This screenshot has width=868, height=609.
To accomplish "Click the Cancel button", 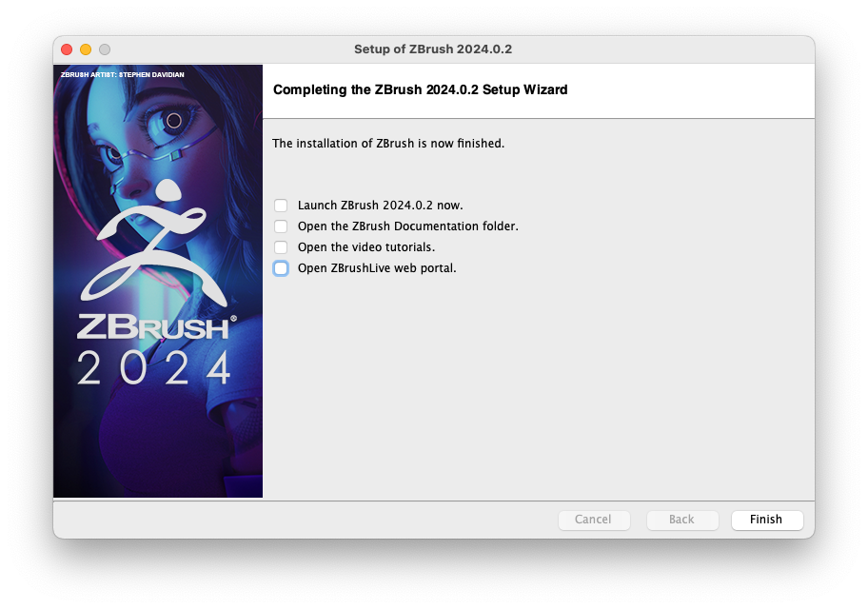I will [x=594, y=520].
